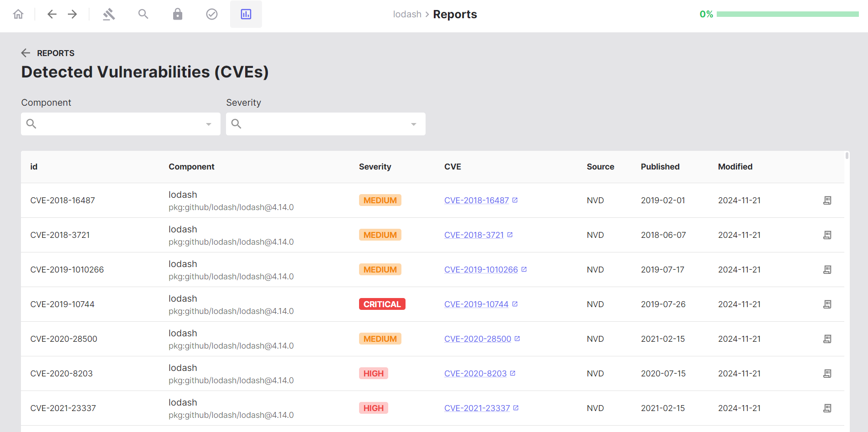Click the REPORTS back link with arrow
Image resolution: width=868 pixels, height=432 pixels.
[47, 53]
